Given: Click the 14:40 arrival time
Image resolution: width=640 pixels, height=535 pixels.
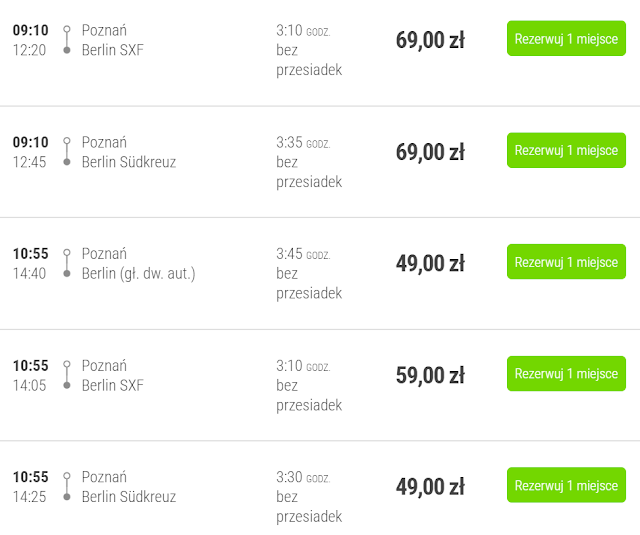Looking at the screenshot, I should [x=29, y=273].
